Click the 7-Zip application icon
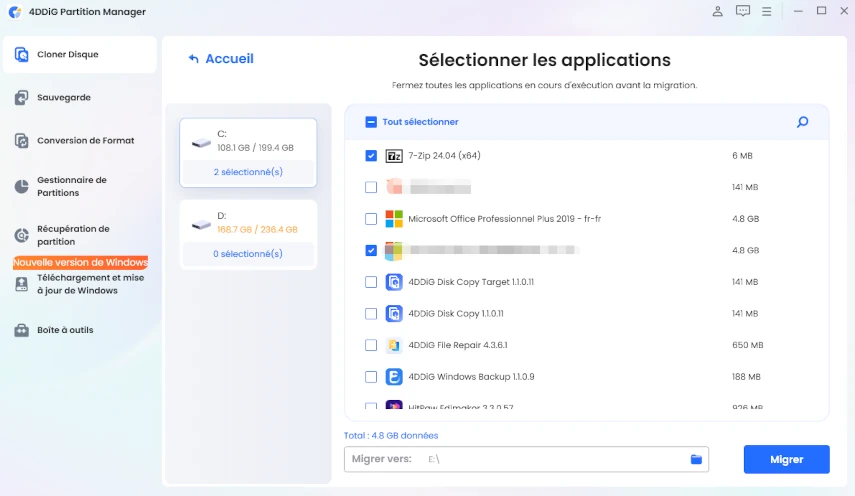Screen dimensions: 855x496 pyautogui.click(x=394, y=156)
